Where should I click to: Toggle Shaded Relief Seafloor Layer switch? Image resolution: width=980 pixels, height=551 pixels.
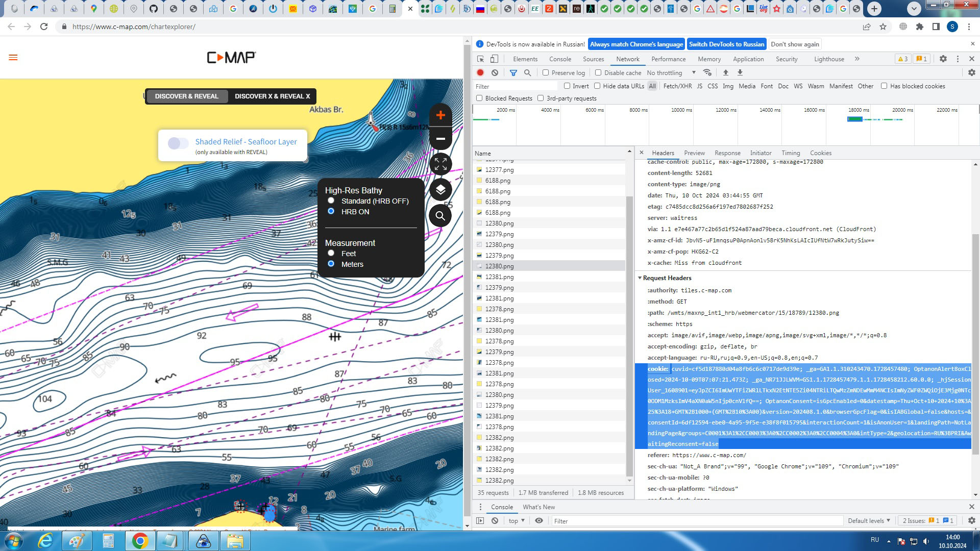pos(178,144)
